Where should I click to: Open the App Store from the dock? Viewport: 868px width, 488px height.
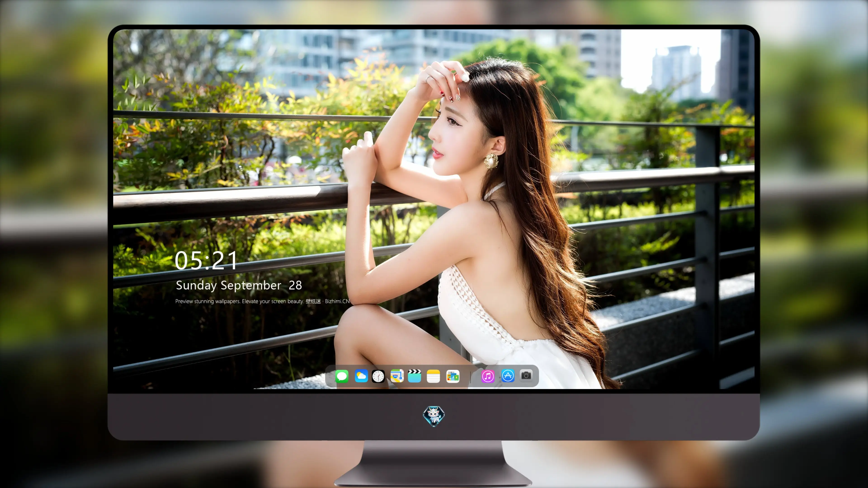(508, 375)
